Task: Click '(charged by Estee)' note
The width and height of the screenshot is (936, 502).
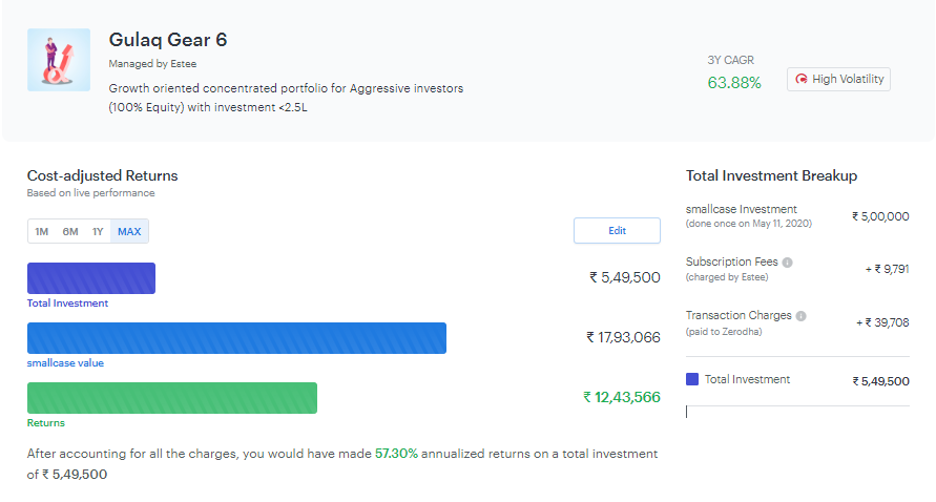Action: tap(727, 277)
